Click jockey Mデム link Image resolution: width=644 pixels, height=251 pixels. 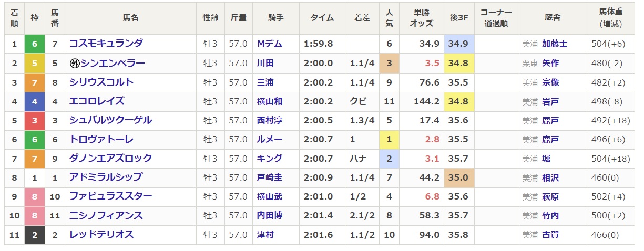[x=269, y=44]
